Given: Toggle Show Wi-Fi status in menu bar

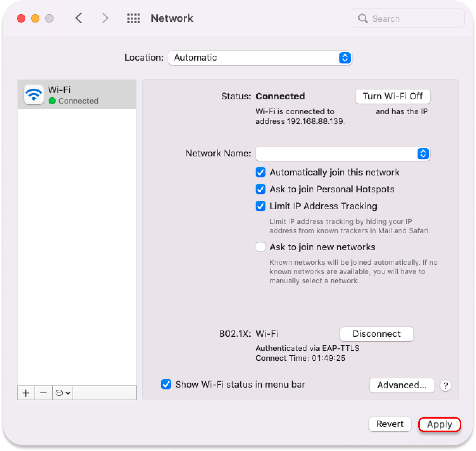Looking at the screenshot, I should [166, 384].
